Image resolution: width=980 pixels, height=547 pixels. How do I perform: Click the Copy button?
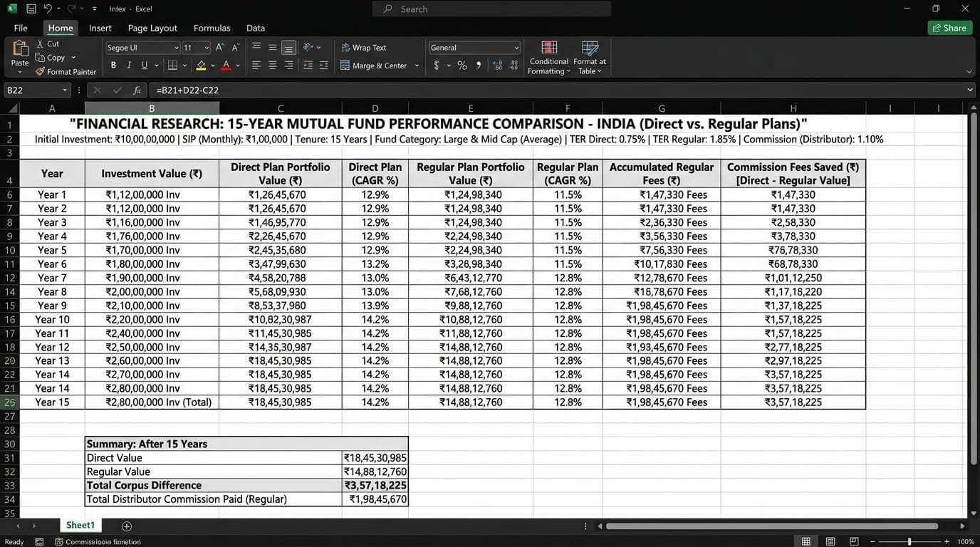(x=50, y=58)
